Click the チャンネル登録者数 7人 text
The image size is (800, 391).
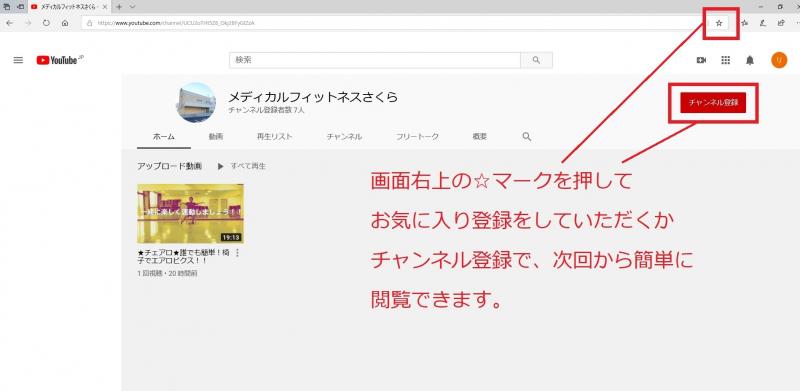[266, 110]
